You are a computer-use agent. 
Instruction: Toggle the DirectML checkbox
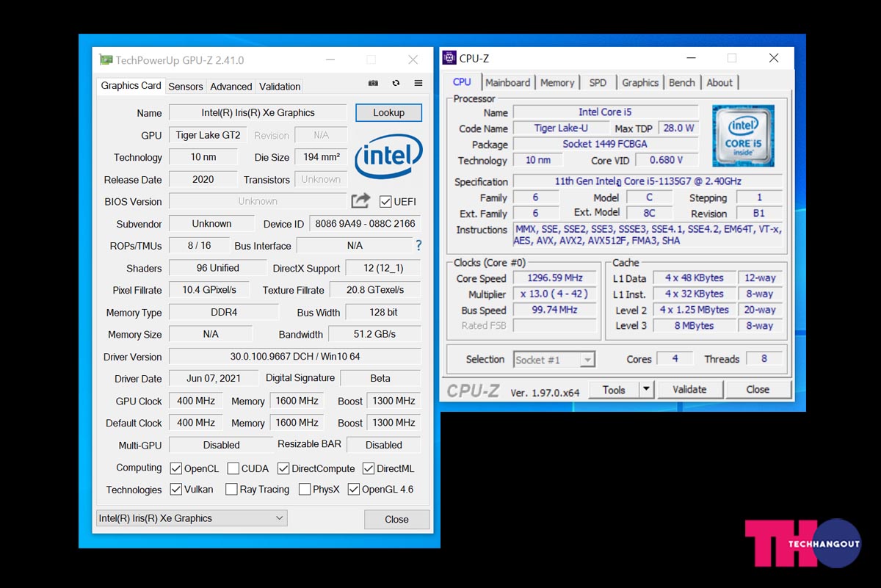click(369, 468)
